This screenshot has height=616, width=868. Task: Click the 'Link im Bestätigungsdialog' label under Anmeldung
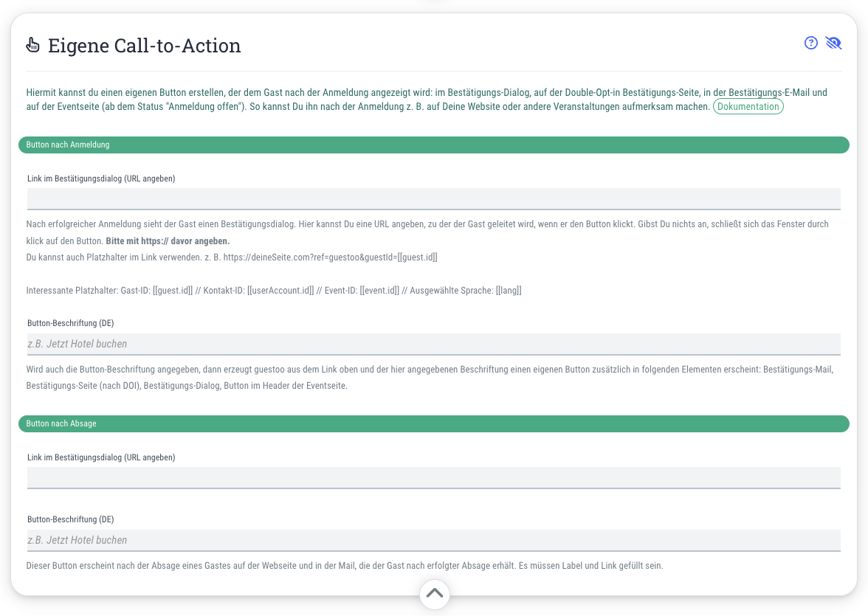point(101,179)
